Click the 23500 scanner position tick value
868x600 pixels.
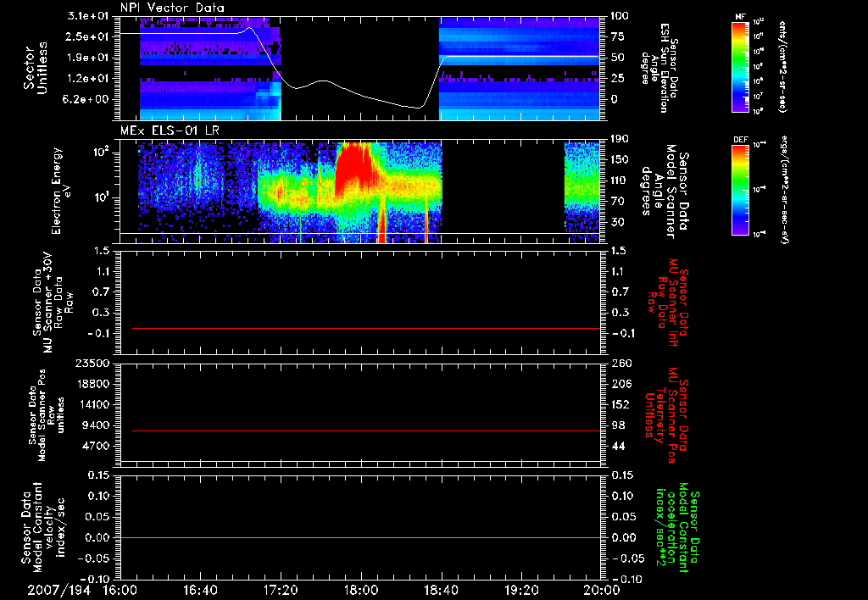94,363
